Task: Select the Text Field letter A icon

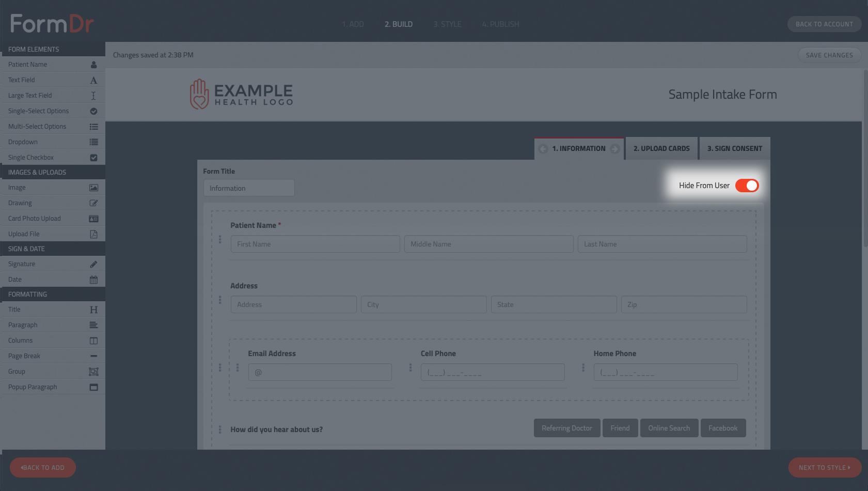Action: point(93,80)
